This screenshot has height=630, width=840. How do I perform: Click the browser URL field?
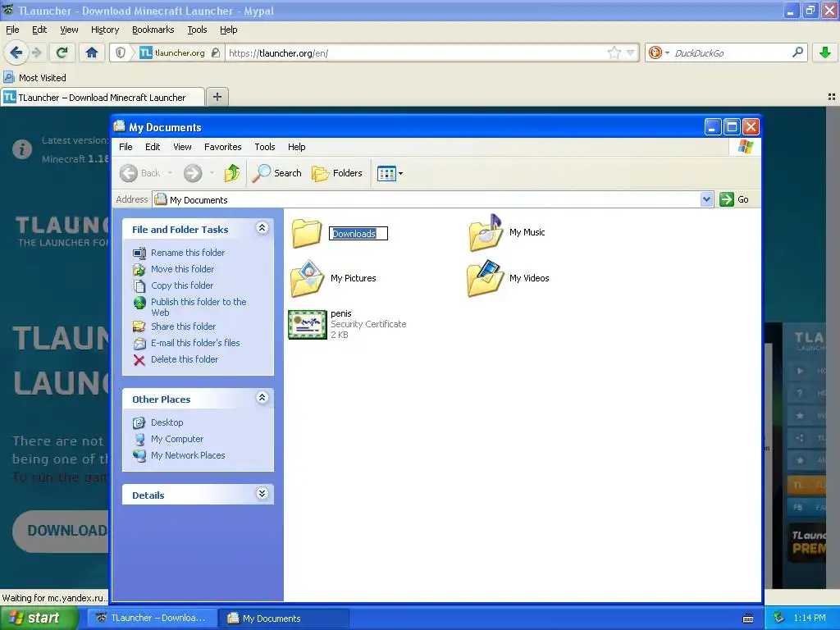(x=415, y=53)
